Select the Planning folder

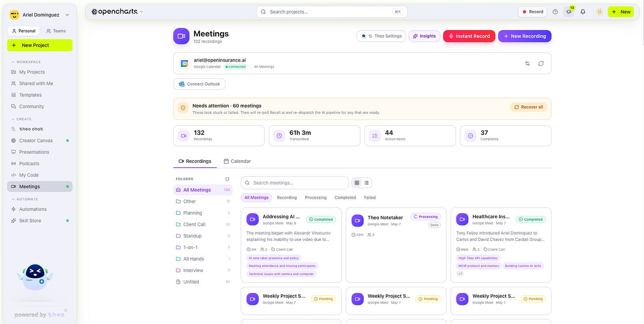click(203, 213)
